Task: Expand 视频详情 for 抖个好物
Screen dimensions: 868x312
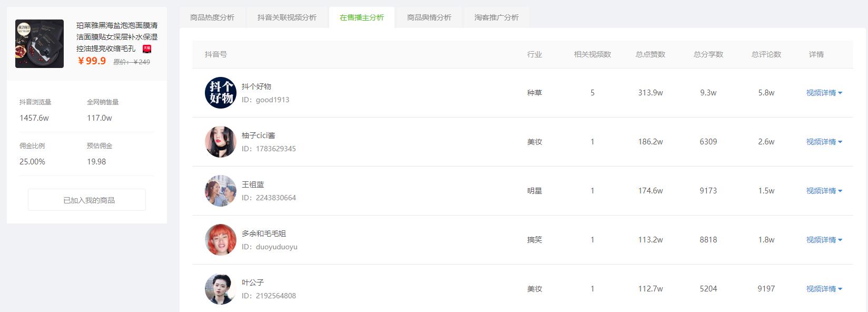Action: coord(824,93)
